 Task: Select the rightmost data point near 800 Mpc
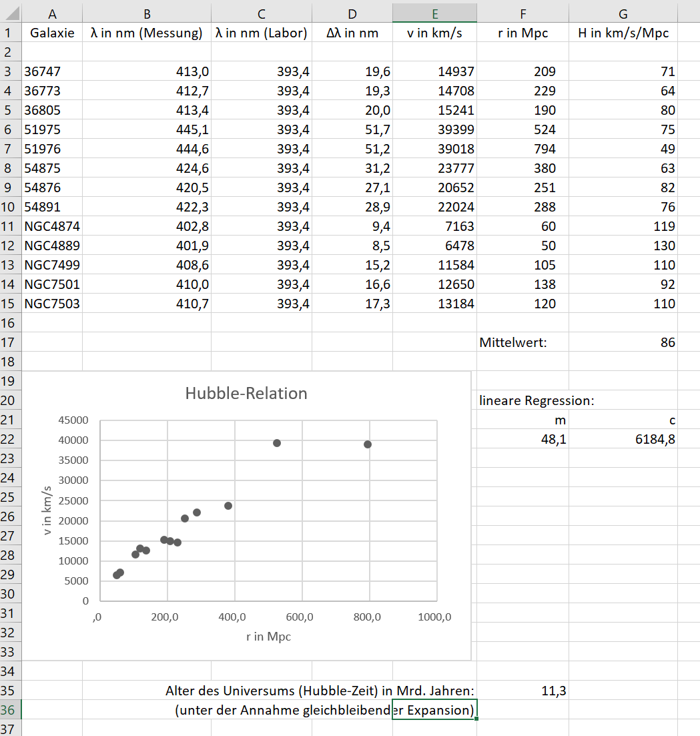[368, 444]
